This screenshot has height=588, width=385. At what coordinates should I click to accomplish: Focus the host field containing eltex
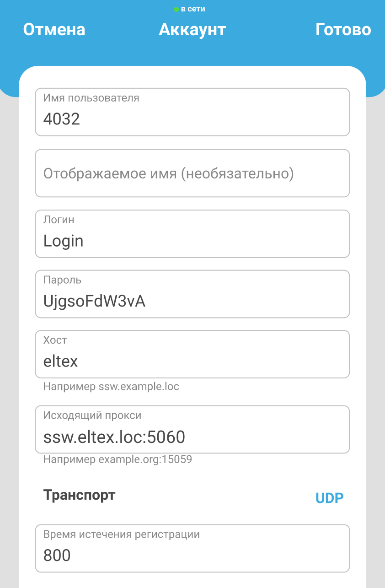tap(192, 361)
